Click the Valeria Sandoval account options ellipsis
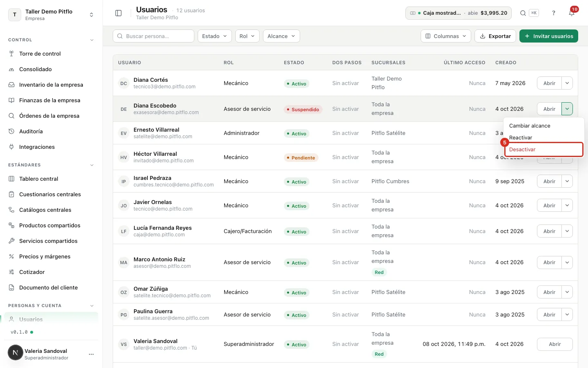This screenshot has height=368, width=588. click(91, 354)
